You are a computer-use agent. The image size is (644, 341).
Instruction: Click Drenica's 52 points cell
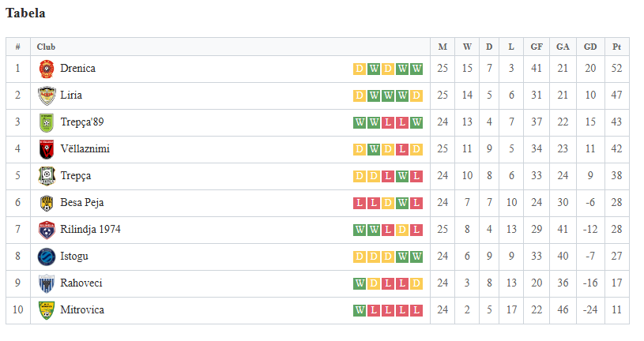click(616, 69)
